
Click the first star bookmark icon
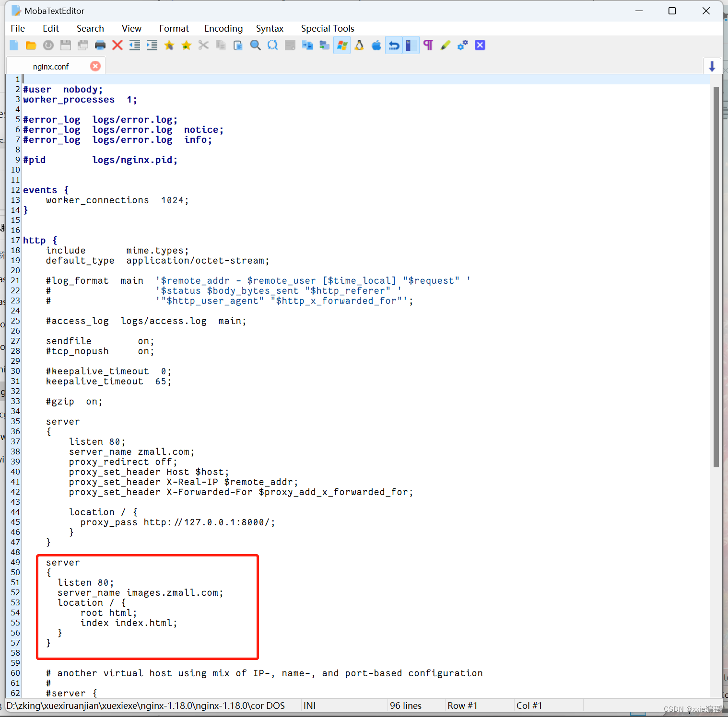tap(169, 46)
